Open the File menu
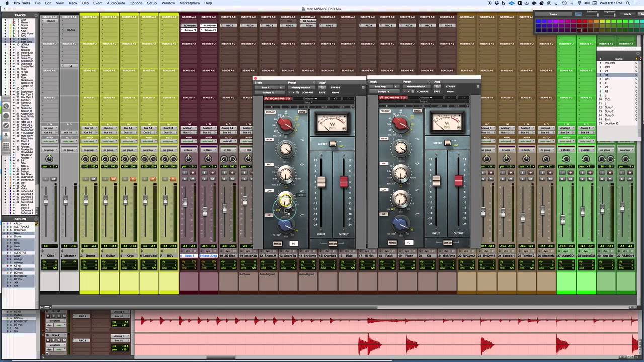This screenshot has height=362, width=644. click(38, 3)
